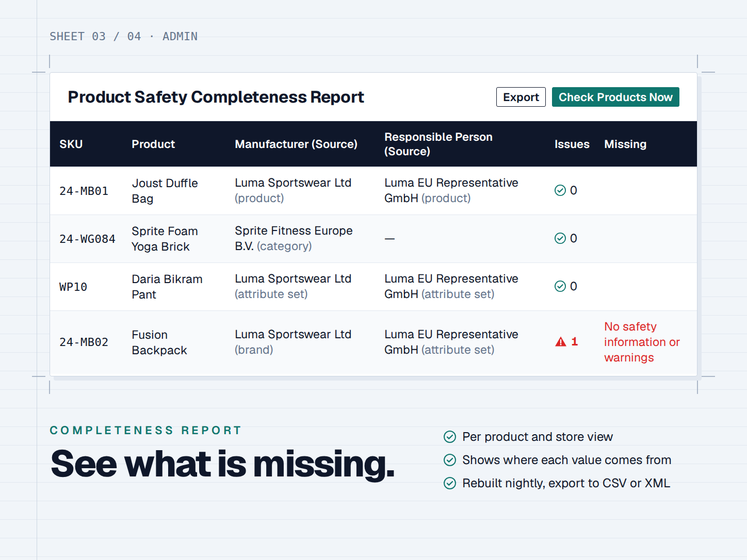
Task: Click the issue count 1 for Fusion Backpack
Action: coord(574,342)
